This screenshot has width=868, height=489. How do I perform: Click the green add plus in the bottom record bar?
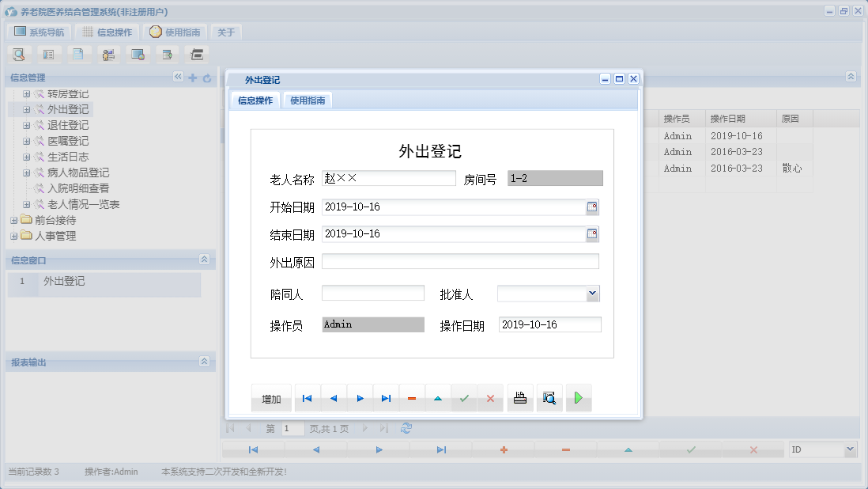(x=504, y=449)
